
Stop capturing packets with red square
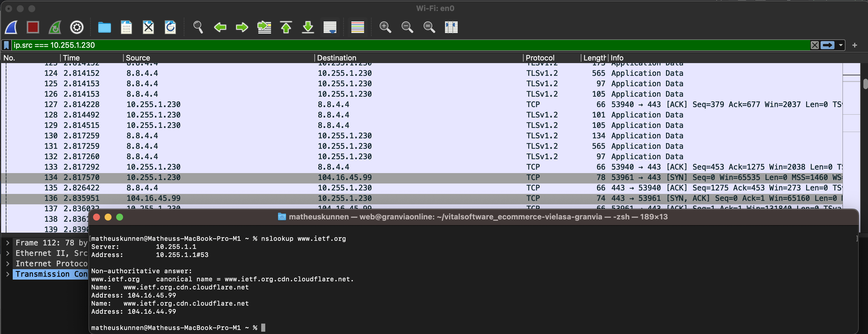coord(33,27)
